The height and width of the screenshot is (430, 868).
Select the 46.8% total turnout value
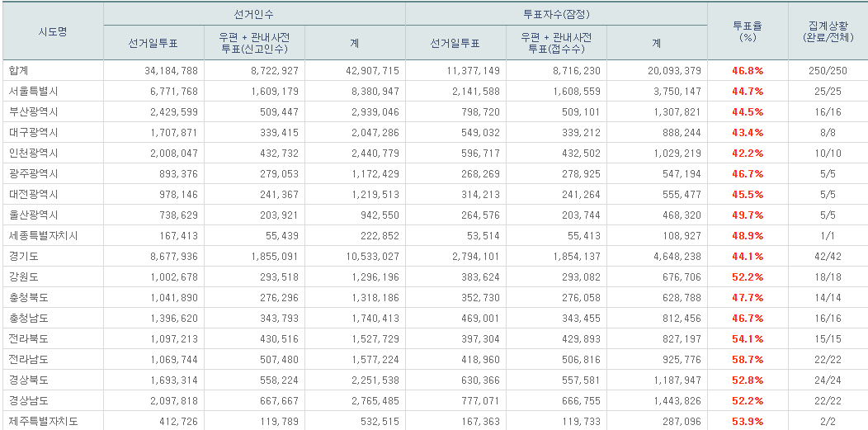[748, 71]
